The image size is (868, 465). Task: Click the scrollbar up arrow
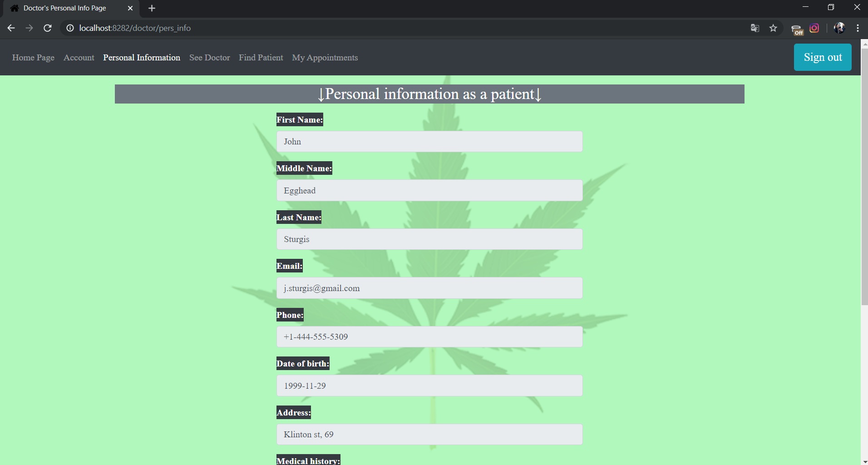[864, 44]
